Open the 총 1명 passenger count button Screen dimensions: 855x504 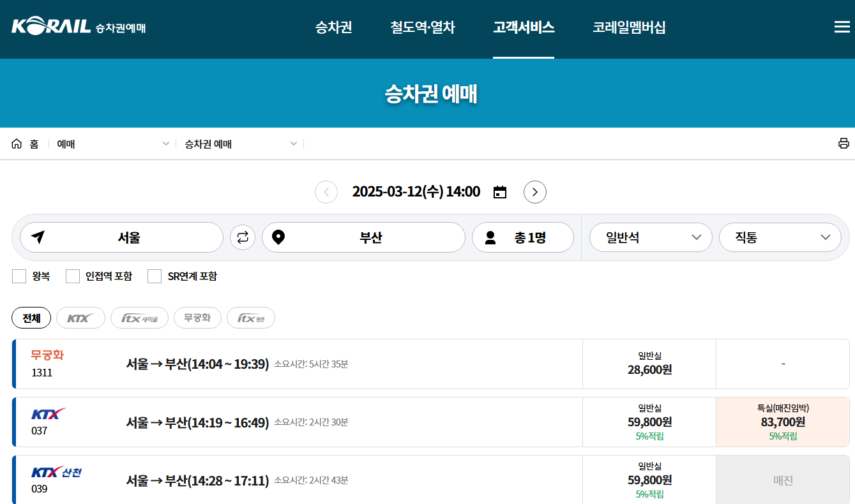pos(523,237)
